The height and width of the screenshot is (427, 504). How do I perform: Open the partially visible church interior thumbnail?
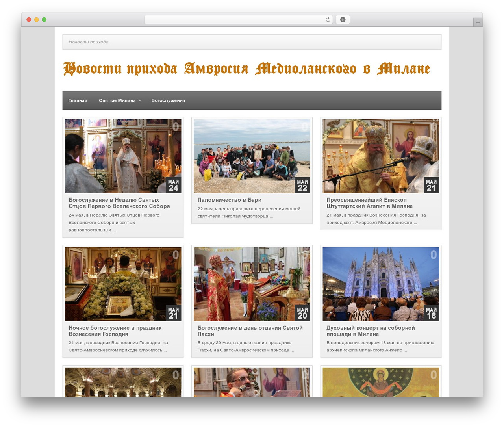[x=123, y=382]
